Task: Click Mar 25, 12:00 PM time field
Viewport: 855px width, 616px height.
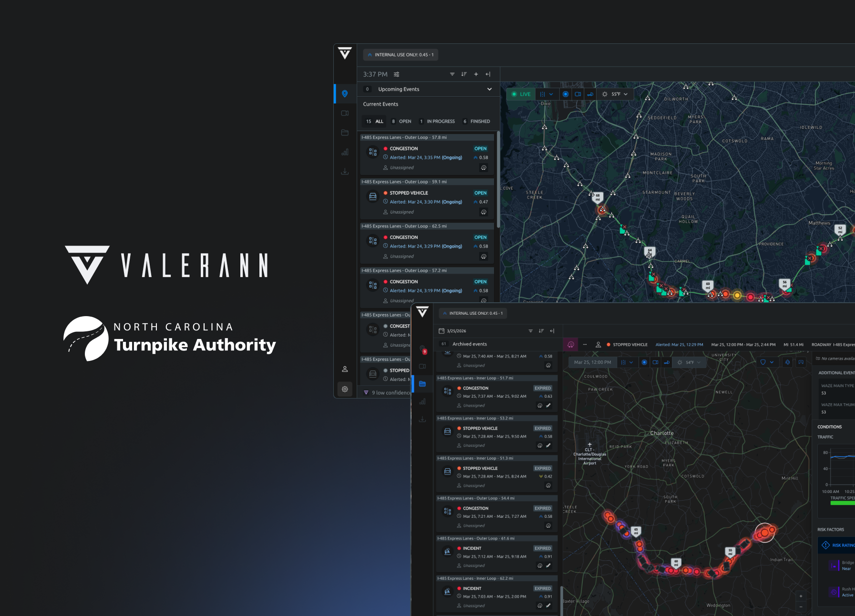Action: [592, 362]
